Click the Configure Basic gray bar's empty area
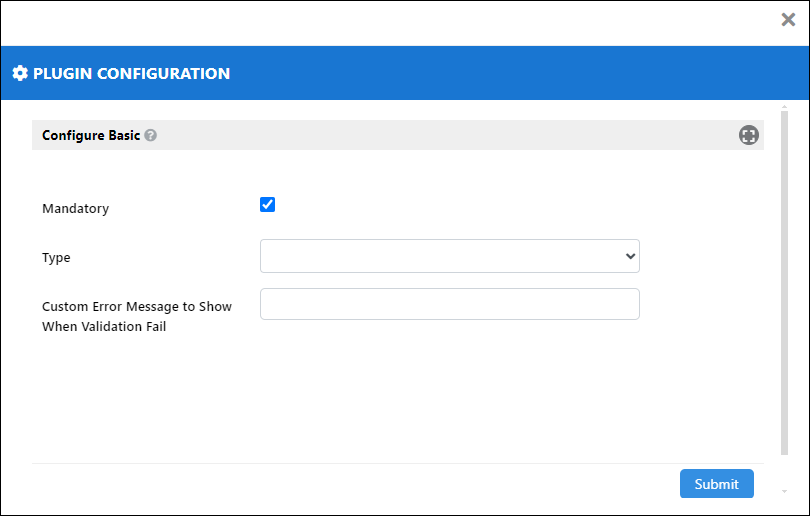 pos(444,135)
